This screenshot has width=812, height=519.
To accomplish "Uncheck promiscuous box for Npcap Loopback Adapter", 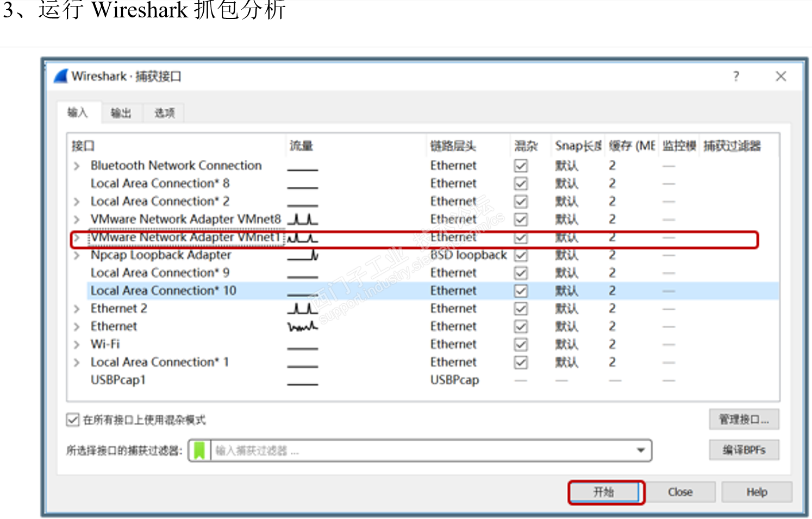I will (521, 255).
